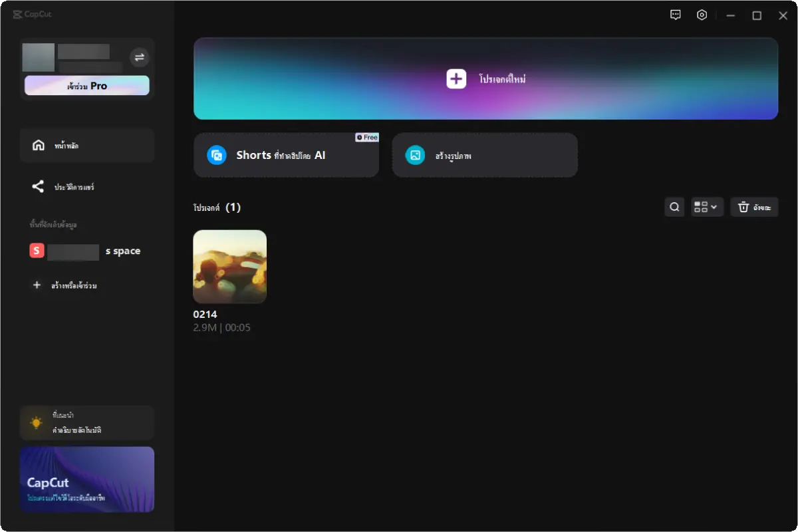Close the CapCut window
The width and height of the screenshot is (798, 532).
pyautogui.click(x=783, y=15)
